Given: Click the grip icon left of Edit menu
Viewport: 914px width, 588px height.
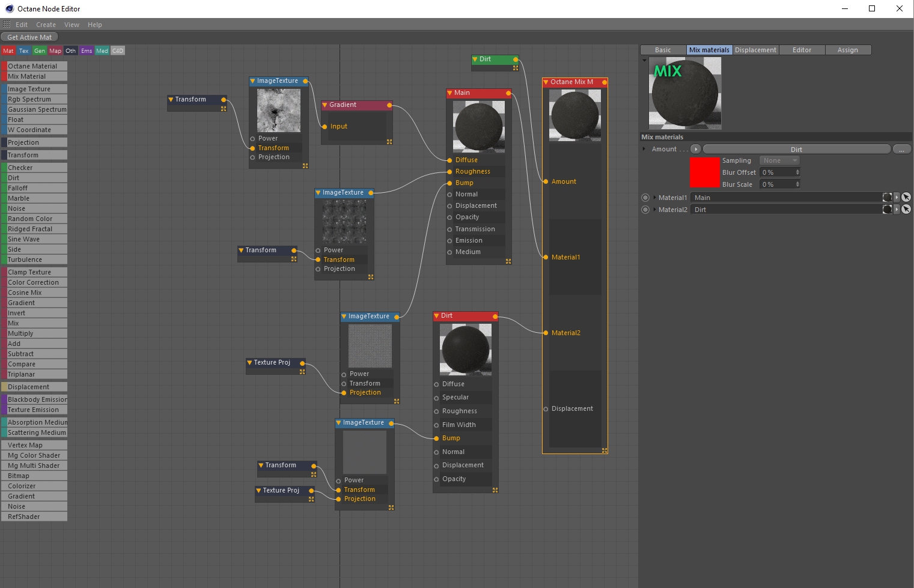Looking at the screenshot, I should [7, 25].
